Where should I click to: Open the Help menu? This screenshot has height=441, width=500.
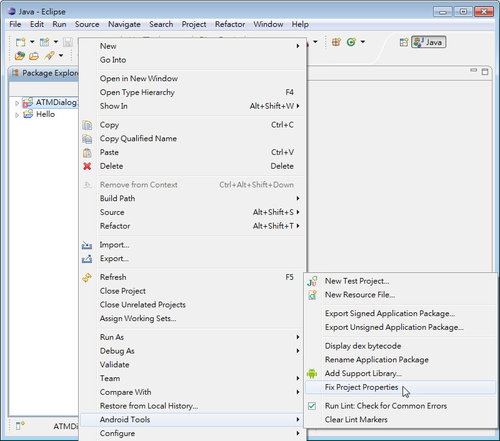click(x=300, y=24)
